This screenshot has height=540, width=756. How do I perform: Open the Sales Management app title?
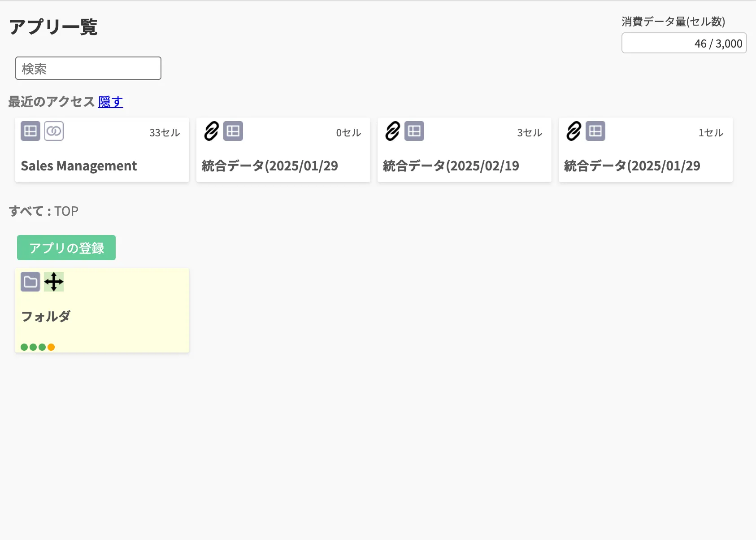pyautogui.click(x=79, y=166)
